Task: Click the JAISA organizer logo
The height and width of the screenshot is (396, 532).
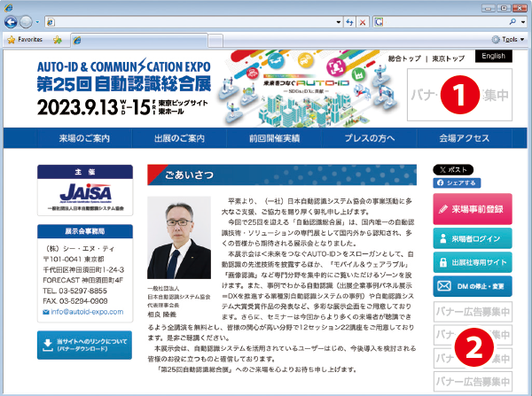Action: (x=85, y=195)
